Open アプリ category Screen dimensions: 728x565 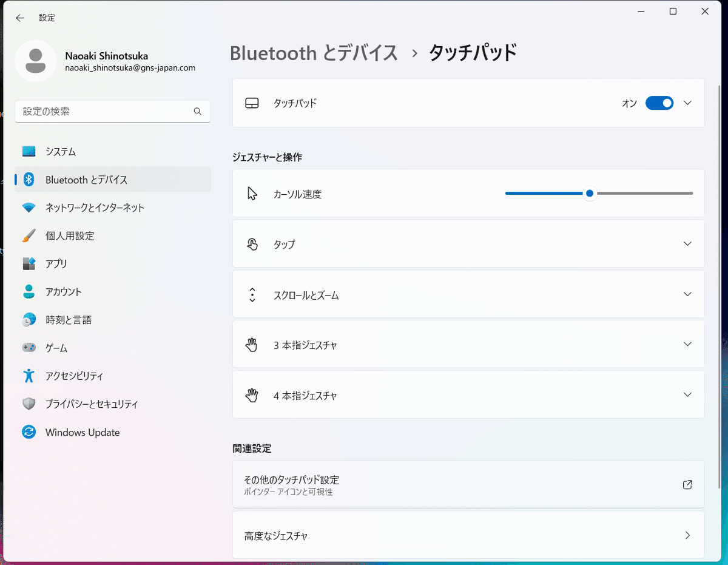pos(113,263)
